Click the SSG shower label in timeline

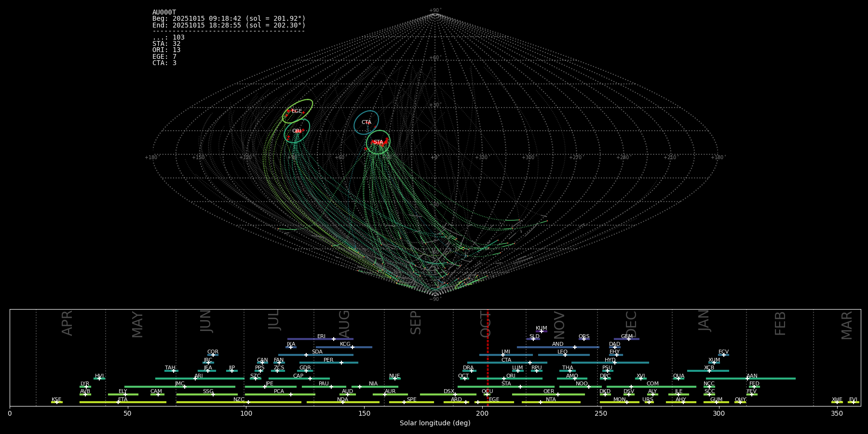tap(208, 392)
